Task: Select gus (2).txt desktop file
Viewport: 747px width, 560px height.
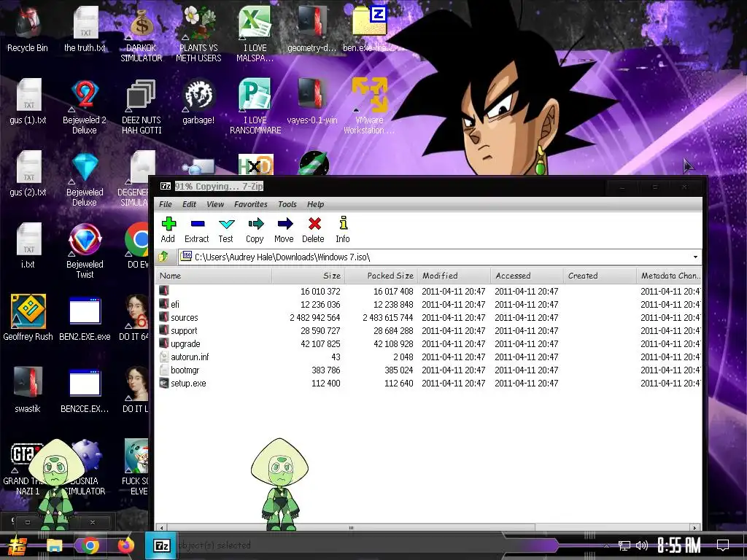Action: pos(28,174)
